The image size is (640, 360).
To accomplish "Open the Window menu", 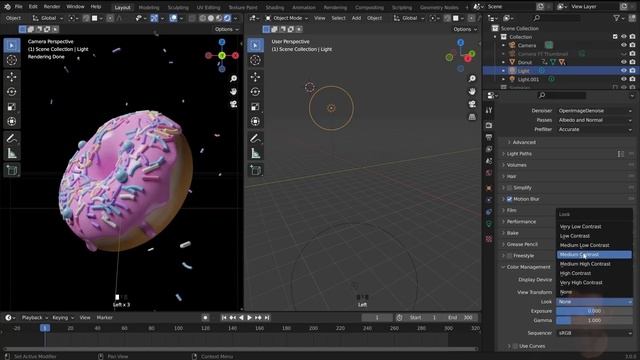I will [x=75, y=7].
